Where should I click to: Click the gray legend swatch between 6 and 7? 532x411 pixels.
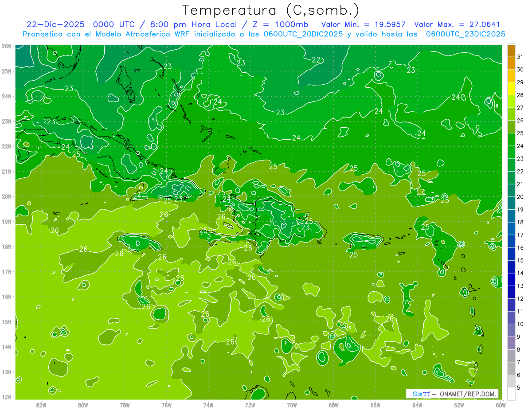pos(511,368)
